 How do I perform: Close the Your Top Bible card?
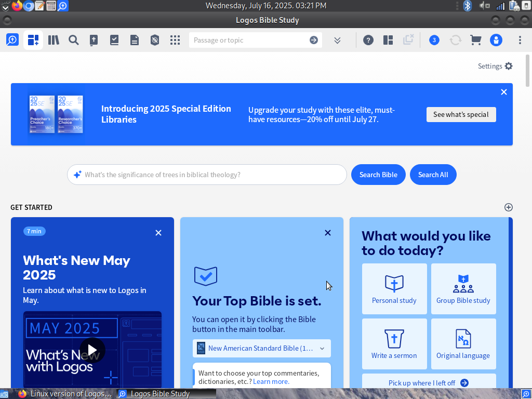point(328,233)
